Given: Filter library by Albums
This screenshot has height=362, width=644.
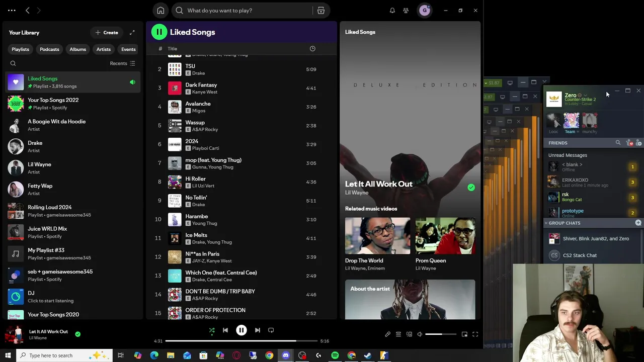Looking at the screenshot, I should 77,49.
